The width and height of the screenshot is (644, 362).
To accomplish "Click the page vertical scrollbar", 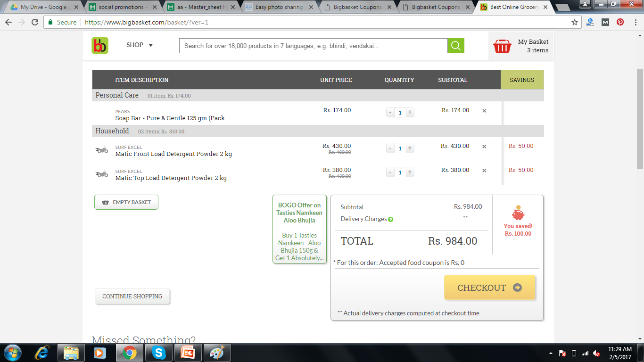I will (x=640, y=118).
